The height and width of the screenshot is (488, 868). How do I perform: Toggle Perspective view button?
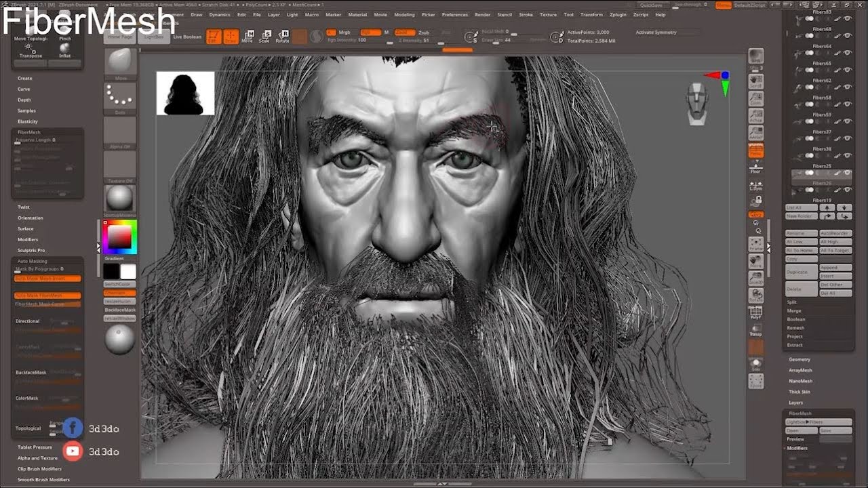tap(755, 151)
